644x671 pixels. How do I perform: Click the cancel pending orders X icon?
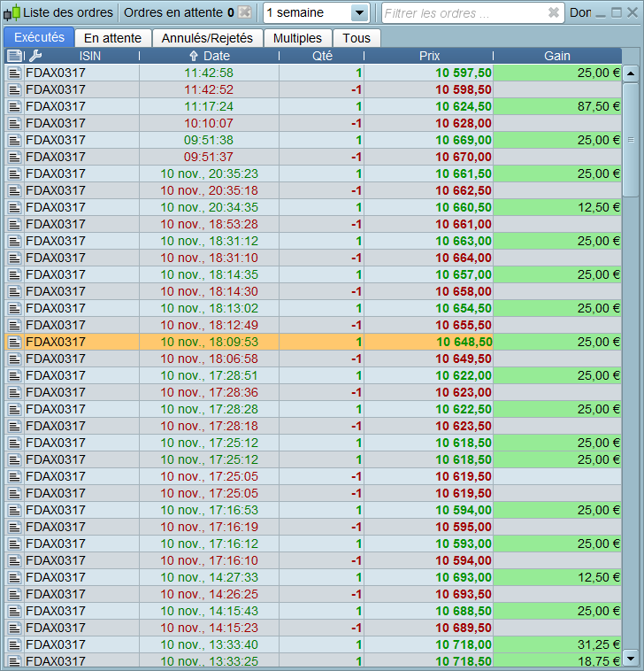click(x=245, y=13)
